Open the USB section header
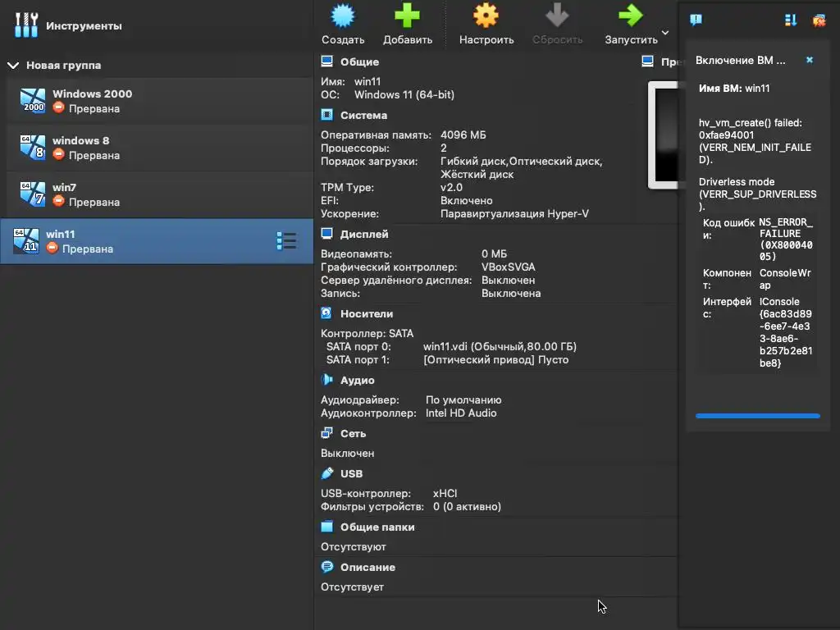Viewport: 840px width, 630px height. (351, 473)
